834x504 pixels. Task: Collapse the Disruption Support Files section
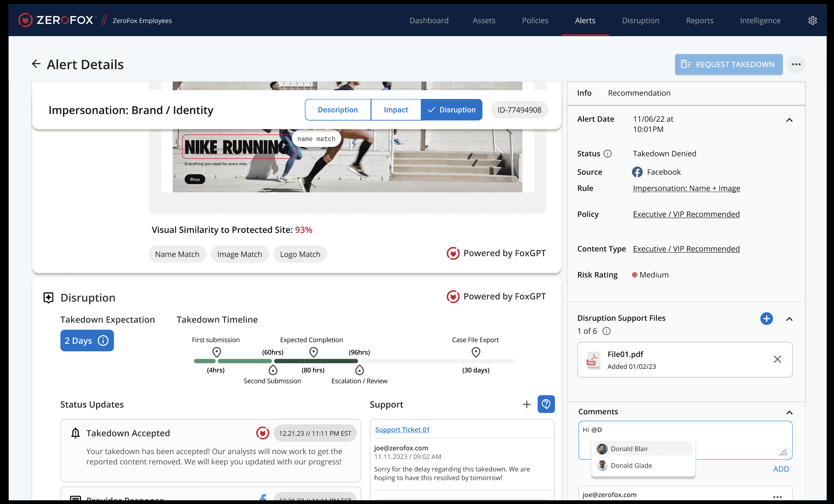click(x=789, y=319)
